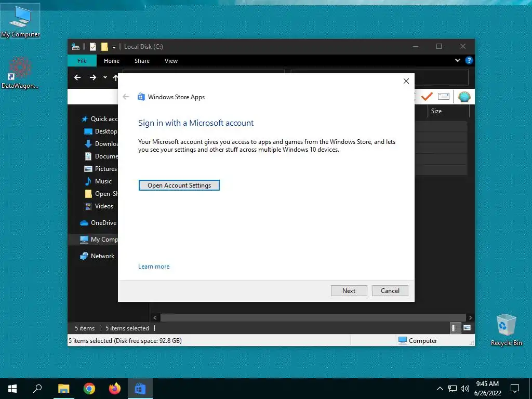Go back using the dialog's back arrow
The height and width of the screenshot is (399, 532).
point(126,97)
